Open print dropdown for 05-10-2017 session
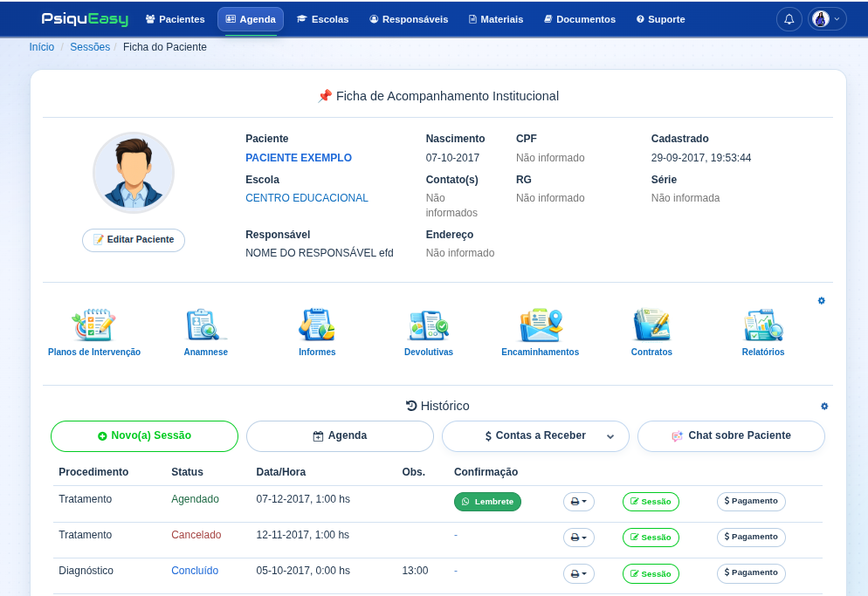The width and height of the screenshot is (868, 596). click(x=578, y=574)
